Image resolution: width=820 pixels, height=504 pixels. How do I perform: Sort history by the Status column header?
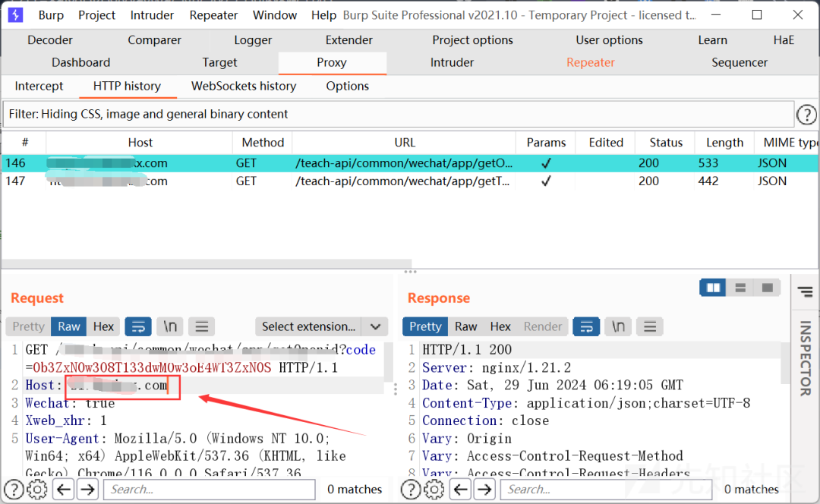coord(666,143)
